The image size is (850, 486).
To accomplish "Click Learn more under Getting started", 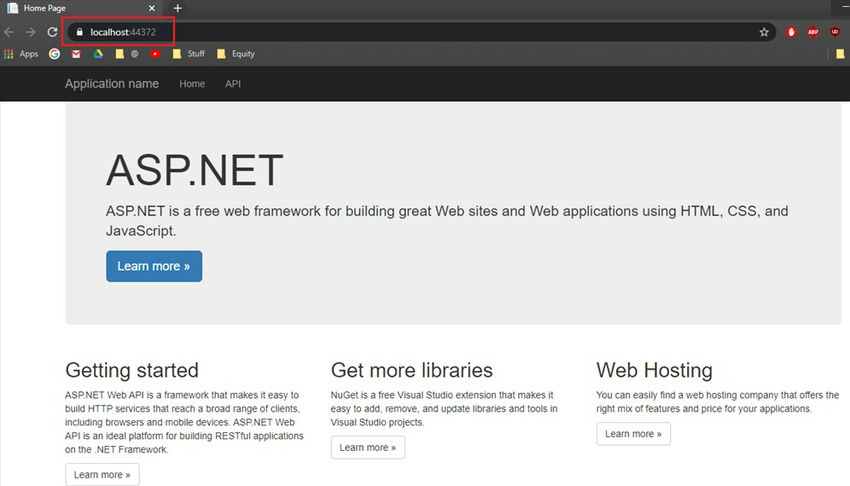I will click(102, 475).
